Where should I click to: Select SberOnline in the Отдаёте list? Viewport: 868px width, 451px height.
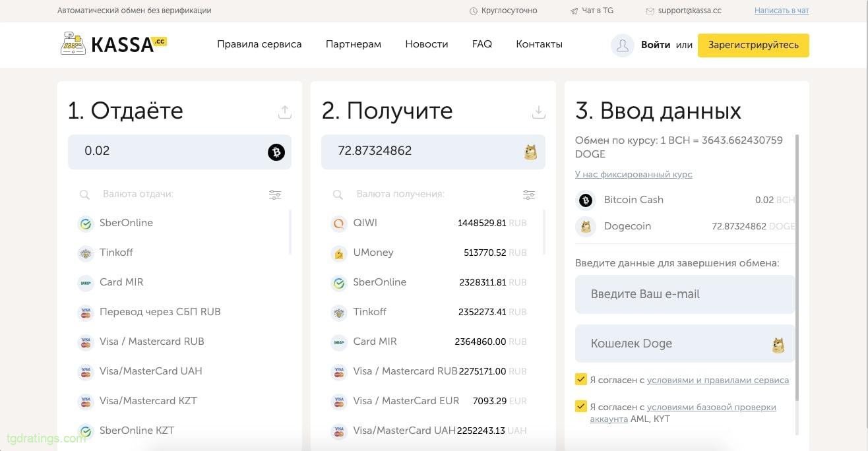(x=179, y=223)
